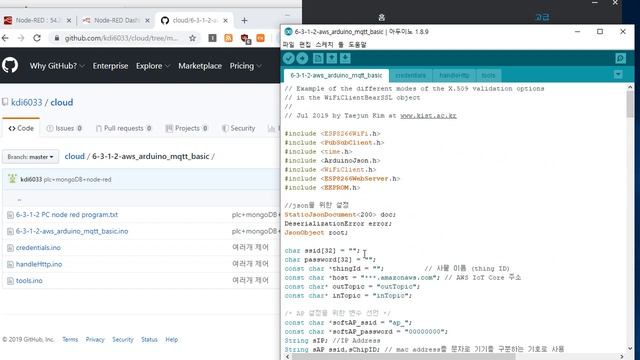
Task: Click the Privacy footer link
Action: (95, 340)
